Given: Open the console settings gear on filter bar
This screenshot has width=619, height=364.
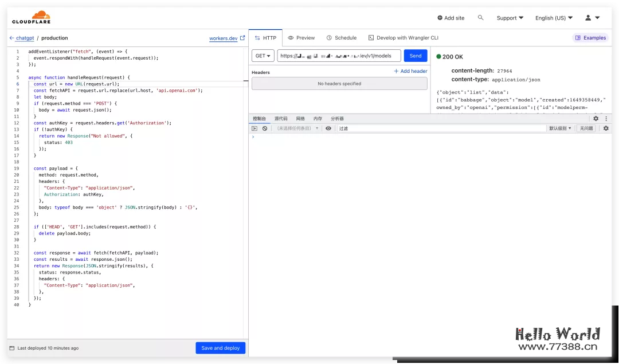Looking at the screenshot, I should (605, 127).
